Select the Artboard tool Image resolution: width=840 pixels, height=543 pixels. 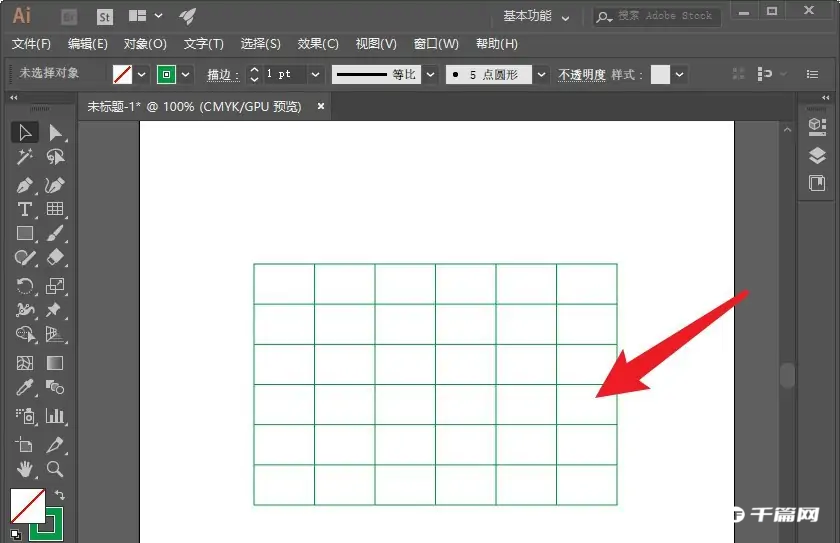coord(25,444)
